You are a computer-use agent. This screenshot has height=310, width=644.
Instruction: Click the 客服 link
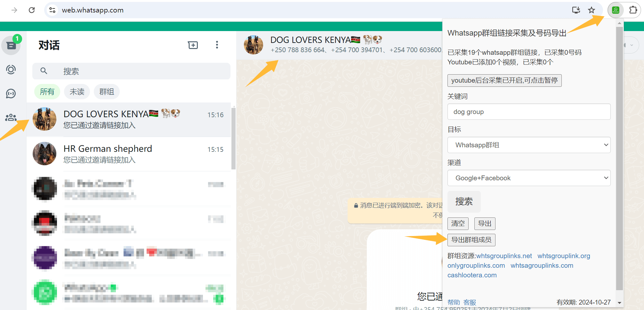click(x=470, y=302)
